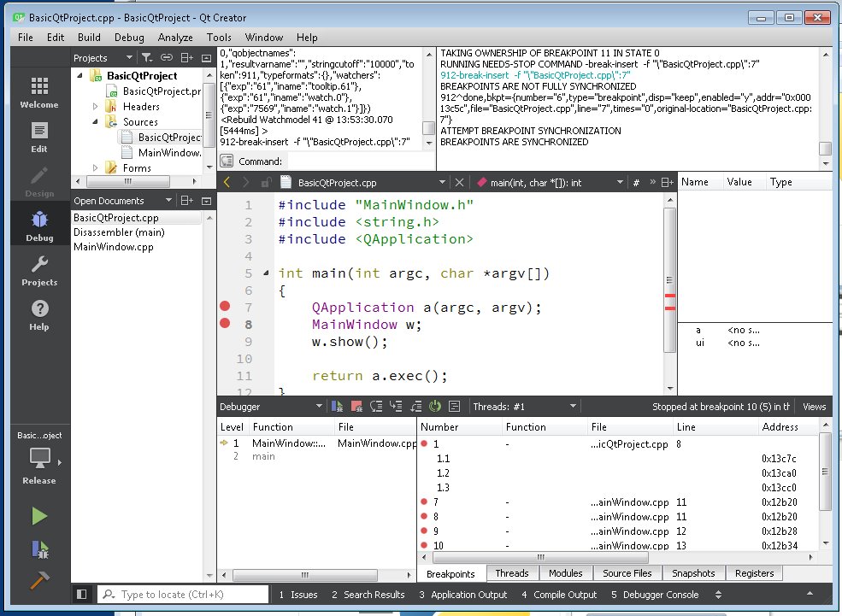Open Help mode in sidebar
The image size is (842, 616).
(39, 315)
